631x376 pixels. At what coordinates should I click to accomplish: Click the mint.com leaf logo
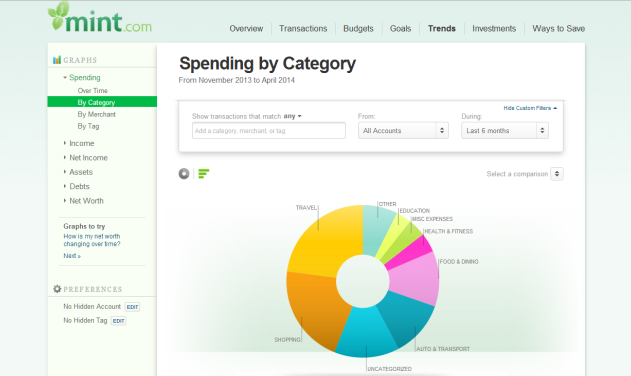coord(99,18)
